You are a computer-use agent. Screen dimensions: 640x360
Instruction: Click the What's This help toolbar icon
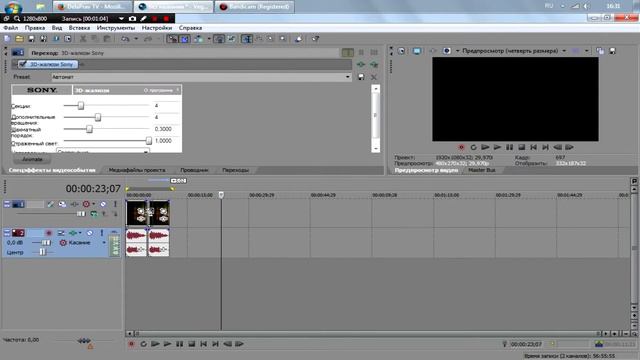316,39
